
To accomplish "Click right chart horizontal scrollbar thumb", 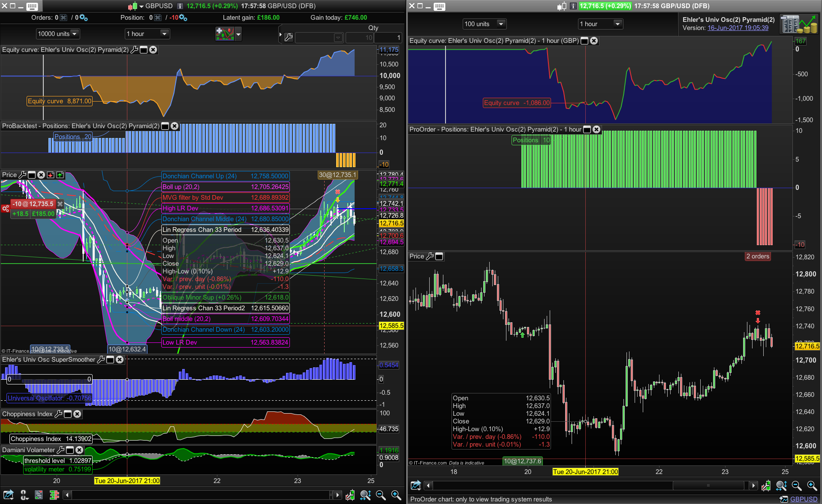I will 708,486.
